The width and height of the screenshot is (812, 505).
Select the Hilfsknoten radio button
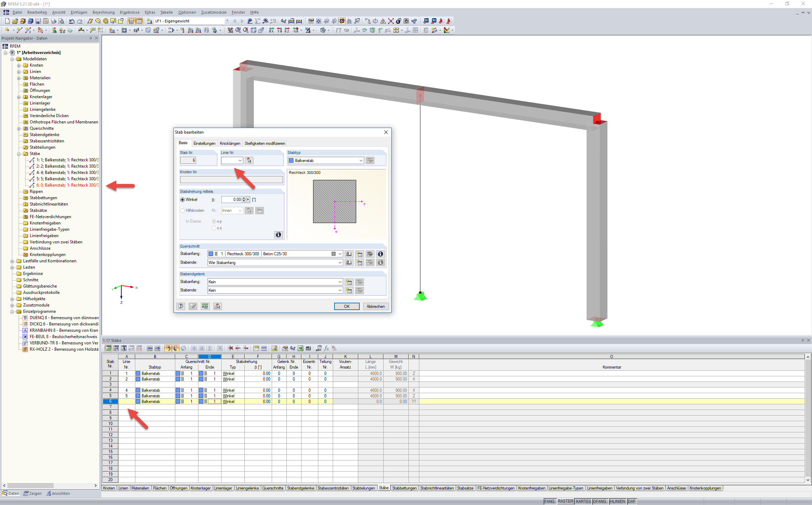183,211
